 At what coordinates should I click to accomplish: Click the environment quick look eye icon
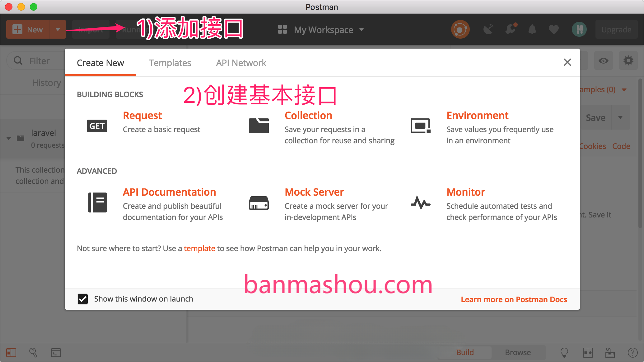(x=604, y=61)
